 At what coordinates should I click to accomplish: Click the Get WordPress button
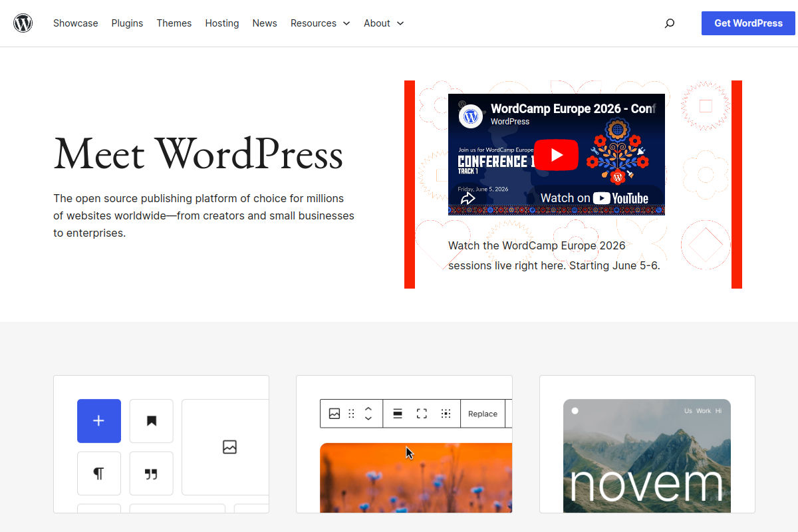tap(748, 23)
